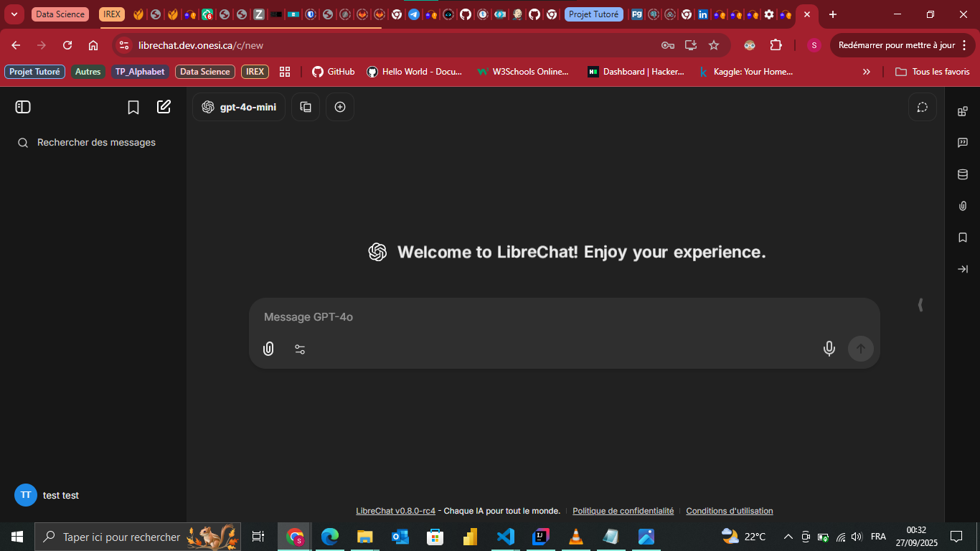The height and width of the screenshot is (551, 980).
Task: Click the site information icon in address bar
Action: tap(124, 45)
